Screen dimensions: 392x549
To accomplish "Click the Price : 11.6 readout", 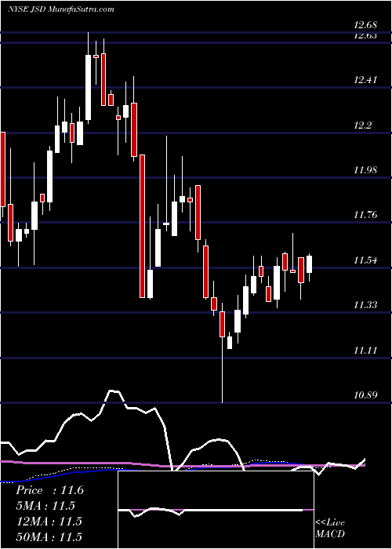I will [49, 490].
